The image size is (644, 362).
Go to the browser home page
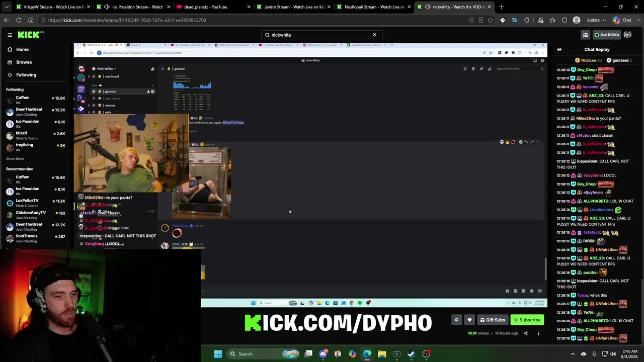(x=31, y=20)
